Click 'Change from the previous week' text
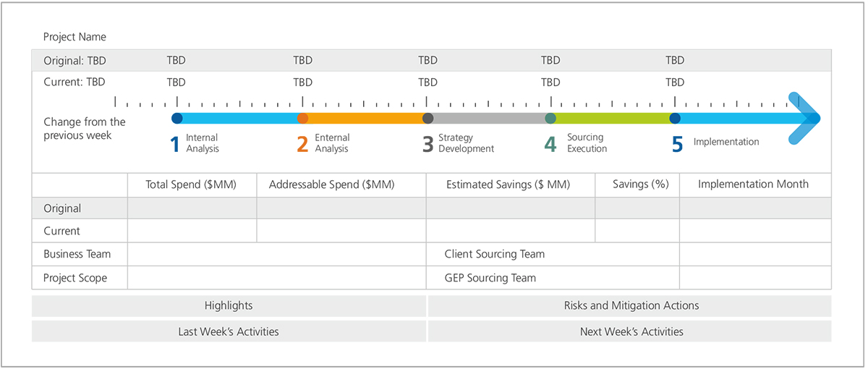The image size is (868, 369). click(84, 128)
